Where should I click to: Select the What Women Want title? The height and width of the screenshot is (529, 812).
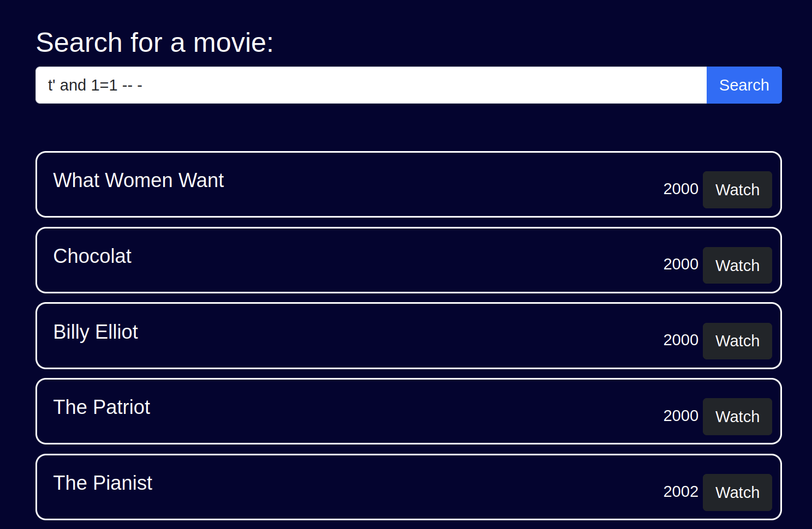click(x=139, y=181)
